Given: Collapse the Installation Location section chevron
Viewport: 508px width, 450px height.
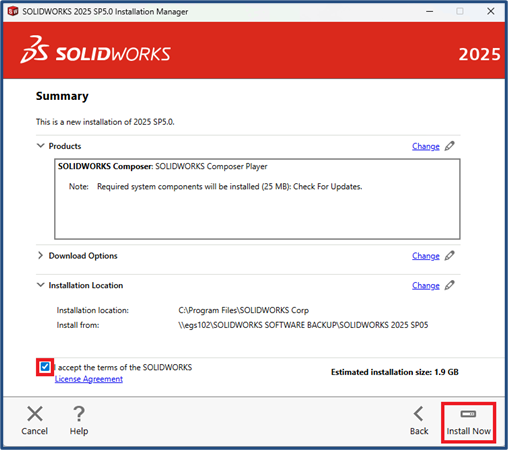Looking at the screenshot, I should pos(40,285).
